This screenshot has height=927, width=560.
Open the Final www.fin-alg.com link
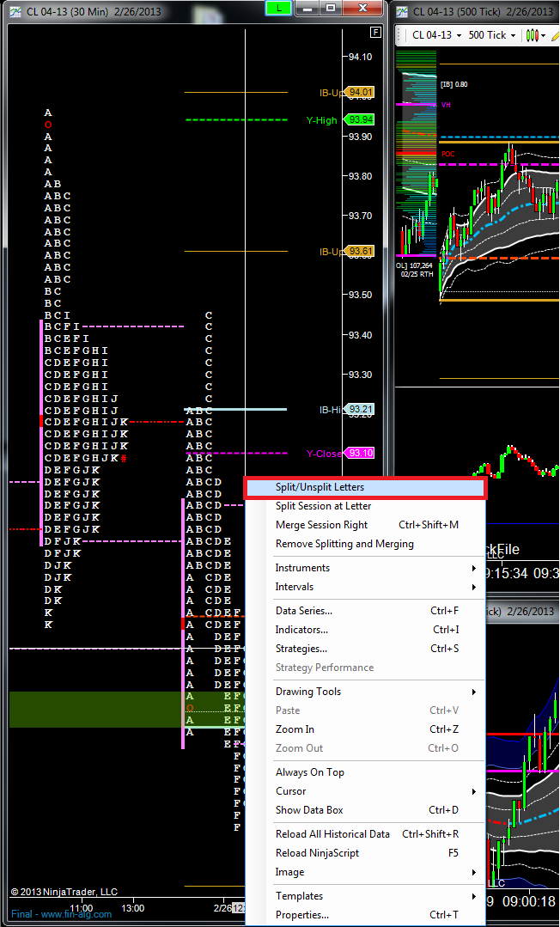click(x=61, y=914)
